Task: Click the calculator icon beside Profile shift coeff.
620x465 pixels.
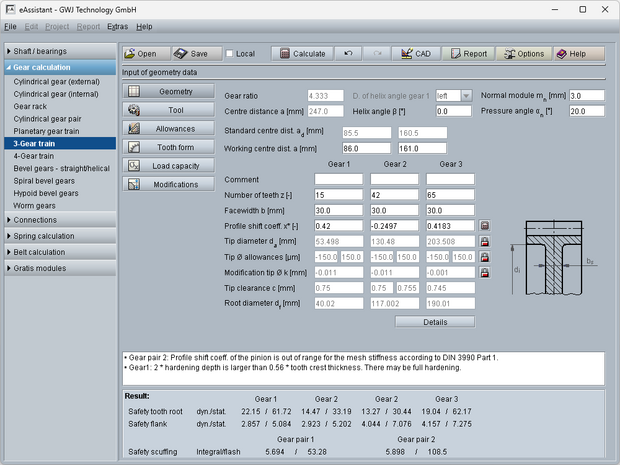Action: pyautogui.click(x=485, y=226)
